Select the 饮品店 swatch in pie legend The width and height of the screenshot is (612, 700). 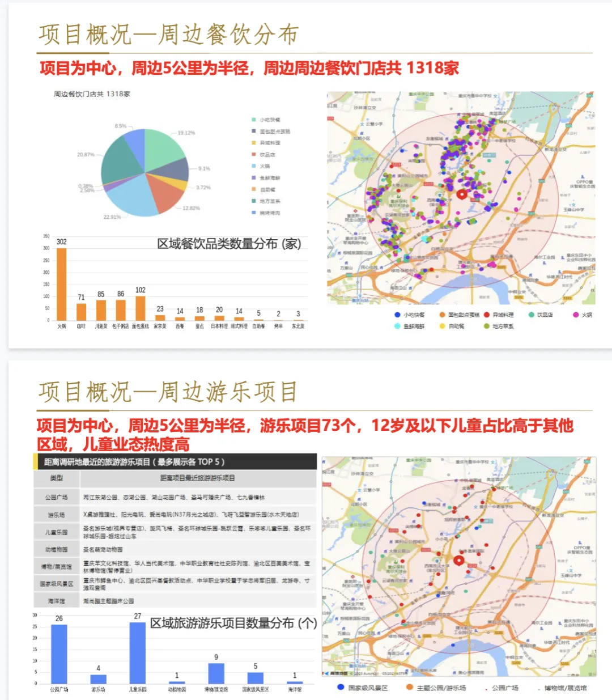click(x=254, y=154)
